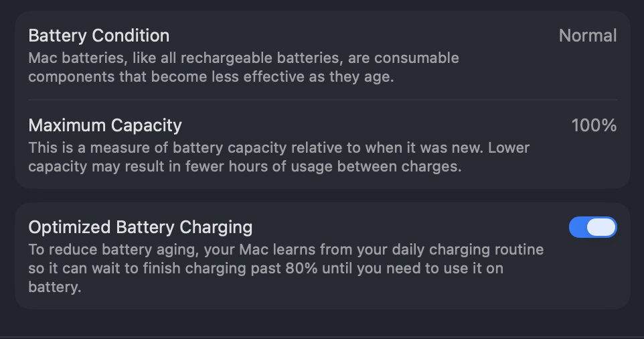The image size is (644, 339).
Task: Click the final word "battery." of the description
Action: 54,287
